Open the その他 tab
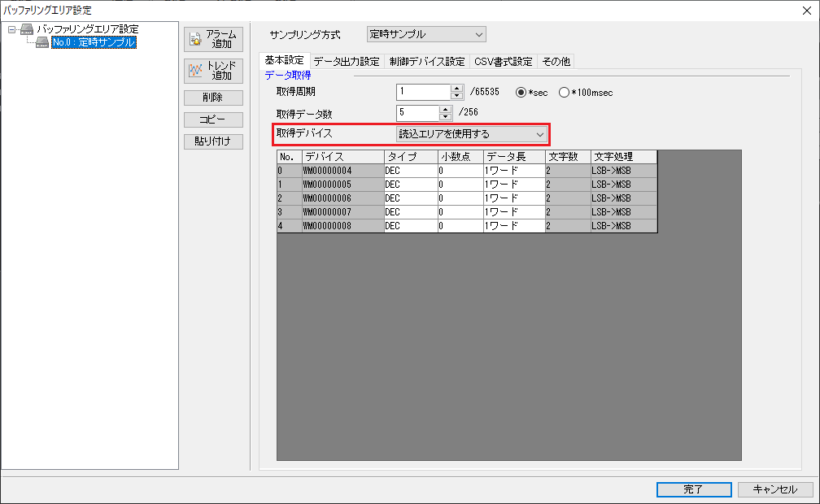This screenshot has width=820, height=504. coord(556,61)
